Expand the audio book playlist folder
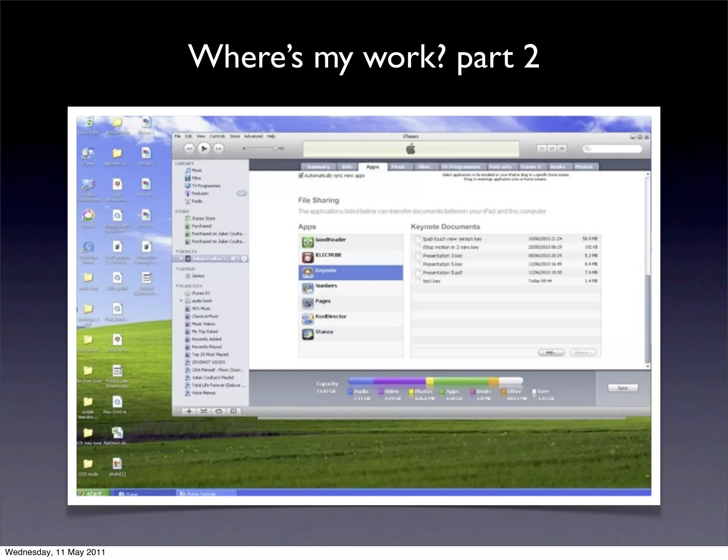 [181, 301]
